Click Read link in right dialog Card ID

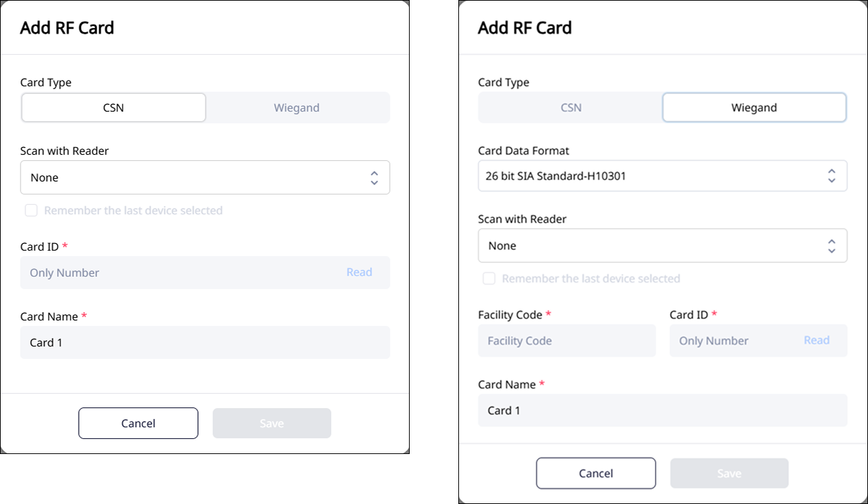click(817, 340)
